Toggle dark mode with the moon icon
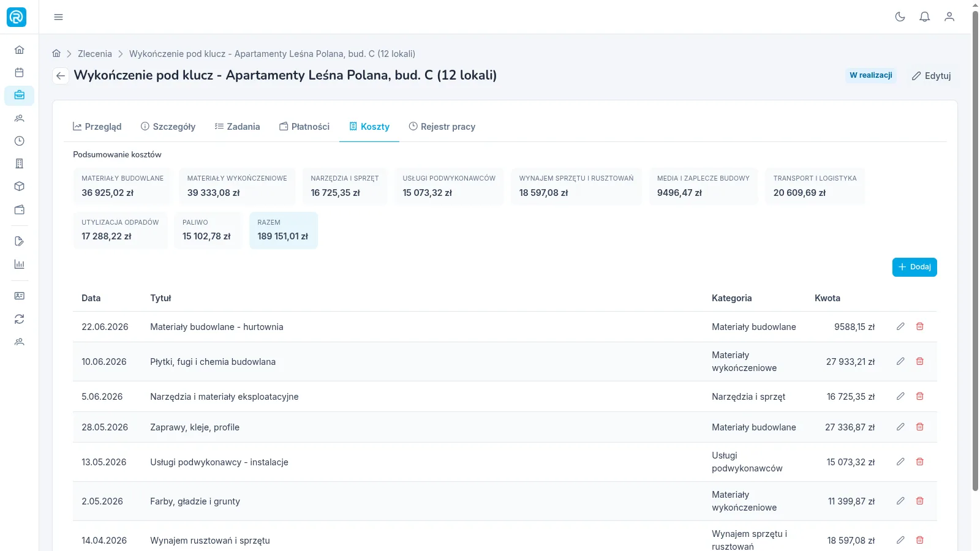Screen dimensions: 980x551 click(x=900, y=17)
